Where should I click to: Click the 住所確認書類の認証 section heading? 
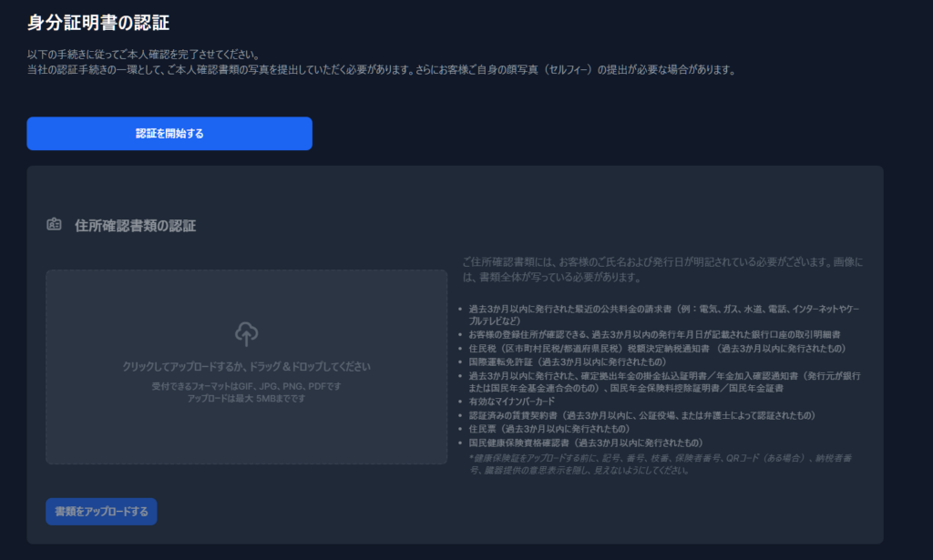click(x=135, y=226)
